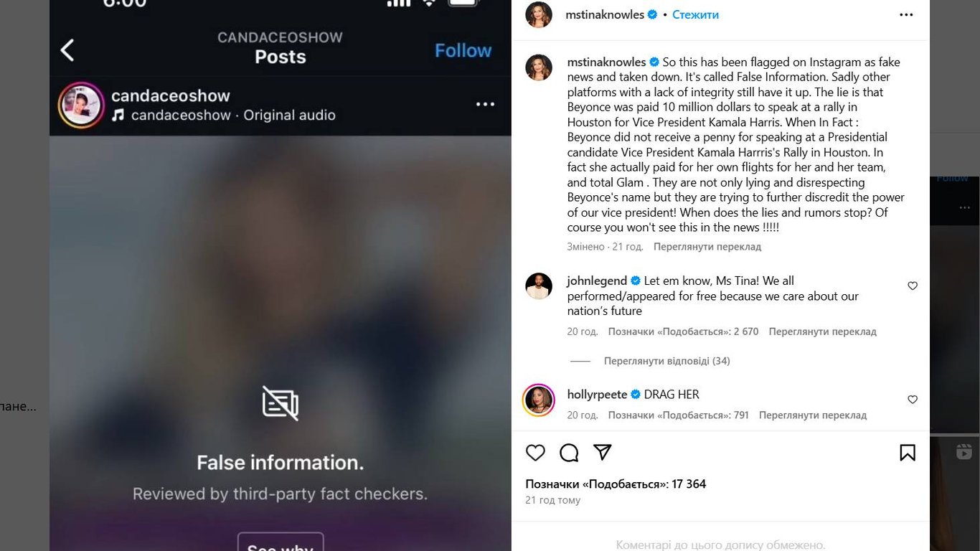Expand the 34 replies under johnlegend's comment

point(666,361)
